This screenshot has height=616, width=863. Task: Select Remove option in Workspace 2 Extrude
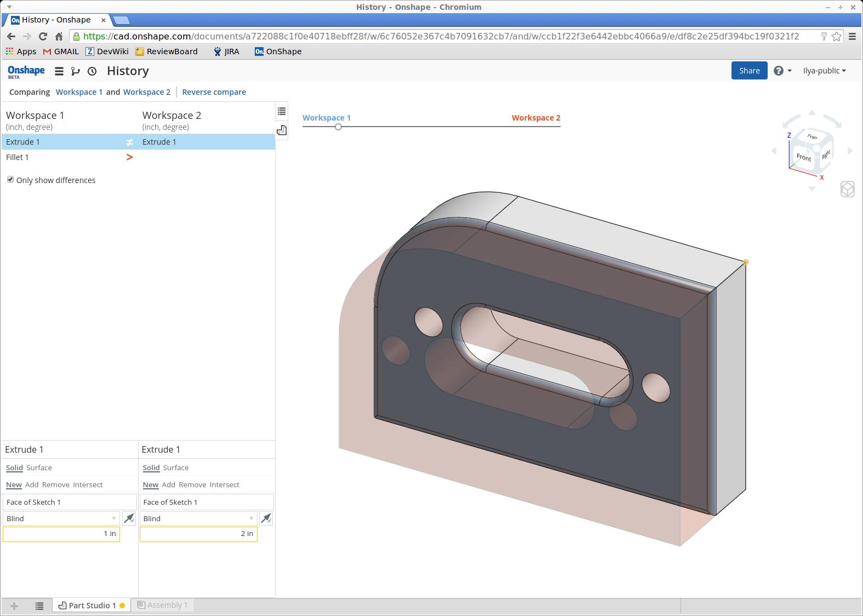192,485
